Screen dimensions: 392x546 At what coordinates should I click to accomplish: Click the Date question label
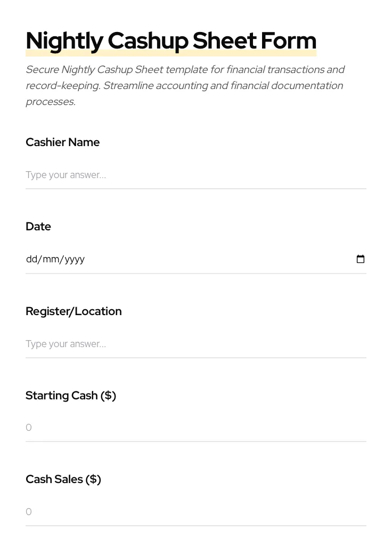click(38, 226)
